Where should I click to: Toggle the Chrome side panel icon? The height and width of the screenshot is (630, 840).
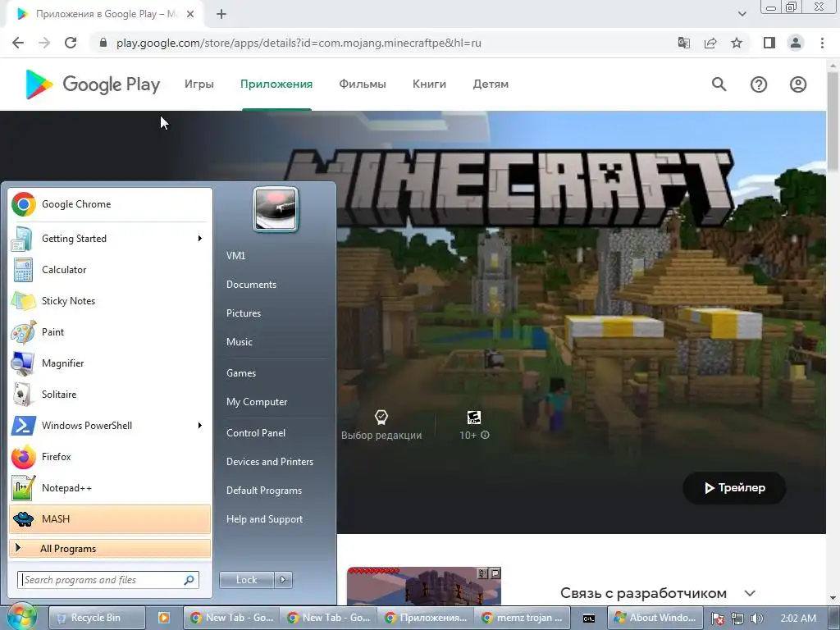[x=769, y=43]
